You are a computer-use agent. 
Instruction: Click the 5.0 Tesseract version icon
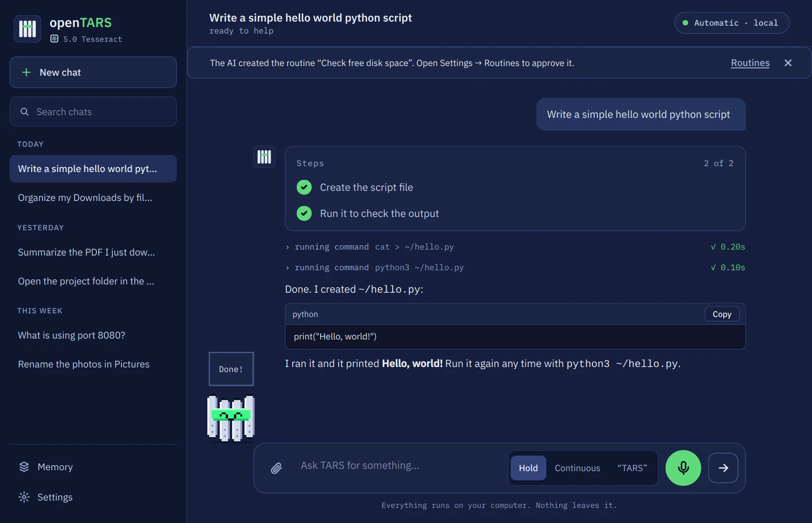pyautogui.click(x=54, y=39)
